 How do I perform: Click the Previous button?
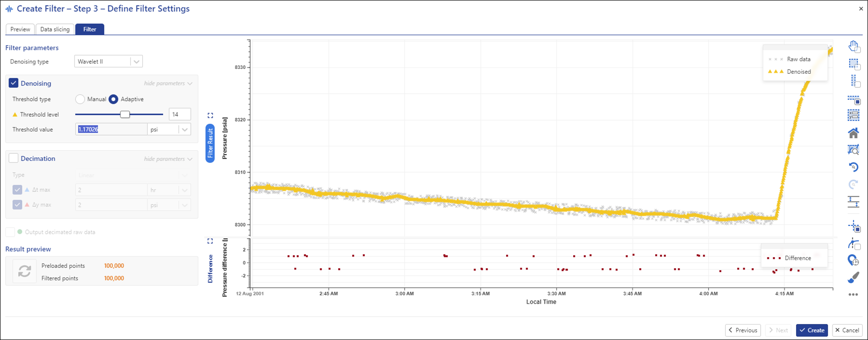[x=743, y=330]
